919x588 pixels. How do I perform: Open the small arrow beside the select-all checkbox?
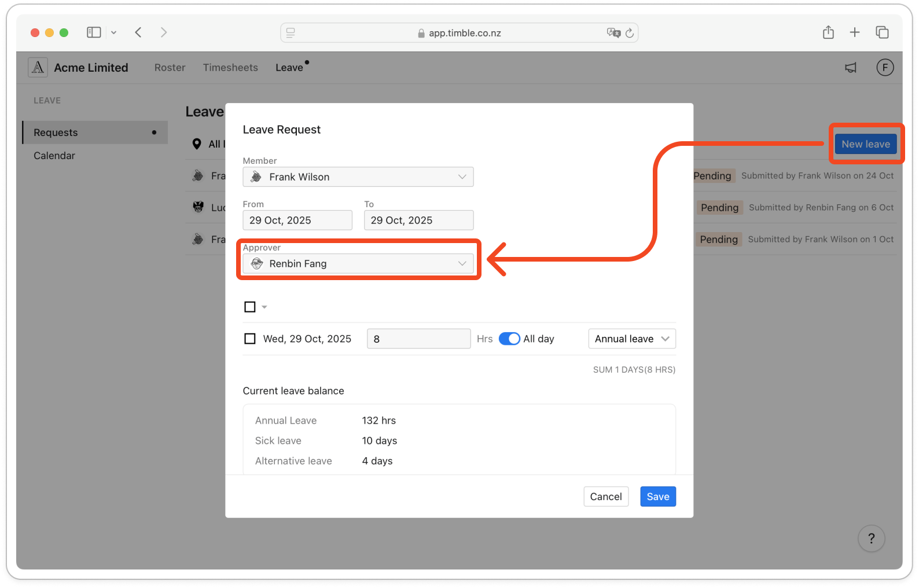(264, 307)
